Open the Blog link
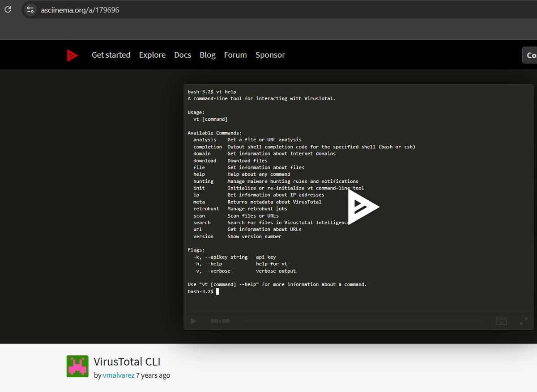 (x=208, y=55)
